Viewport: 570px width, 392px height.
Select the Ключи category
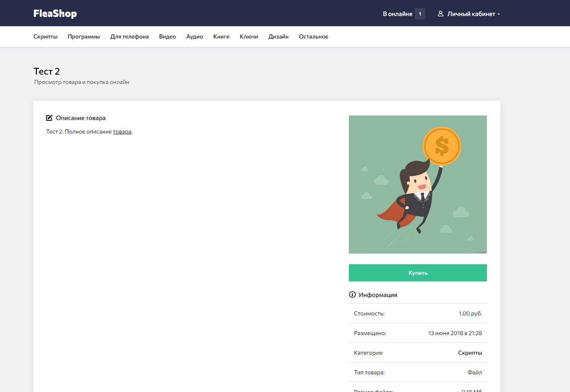click(x=249, y=36)
